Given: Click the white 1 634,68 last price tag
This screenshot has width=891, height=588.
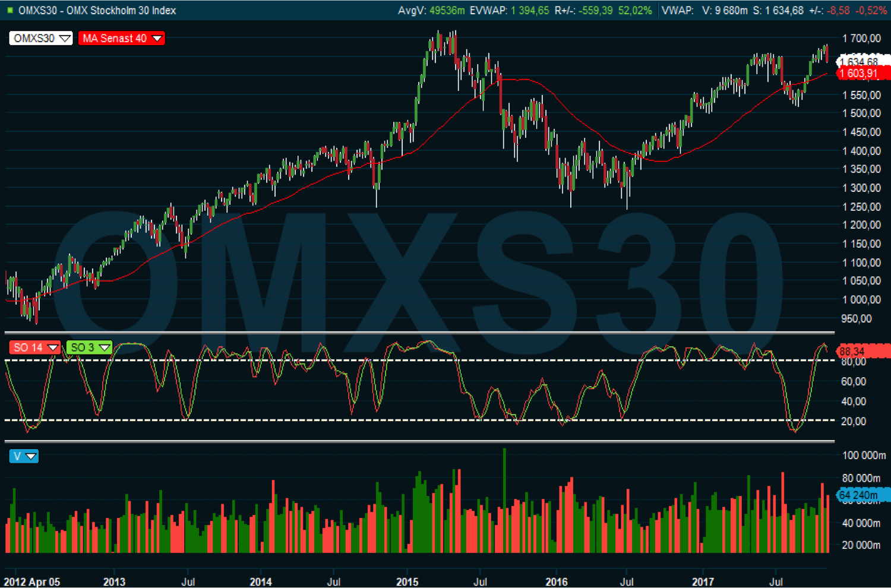Looking at the screenshot, I should pyautogui.click(x=862, y=61).
